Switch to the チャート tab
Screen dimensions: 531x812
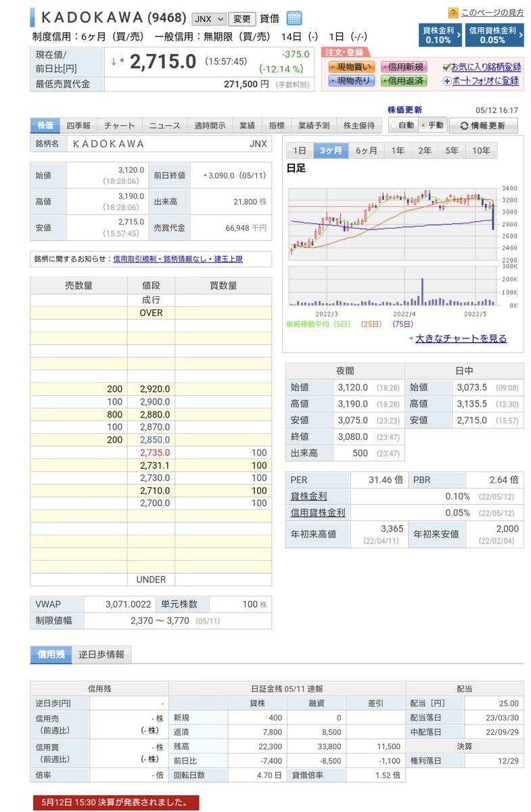coord(120,125)
